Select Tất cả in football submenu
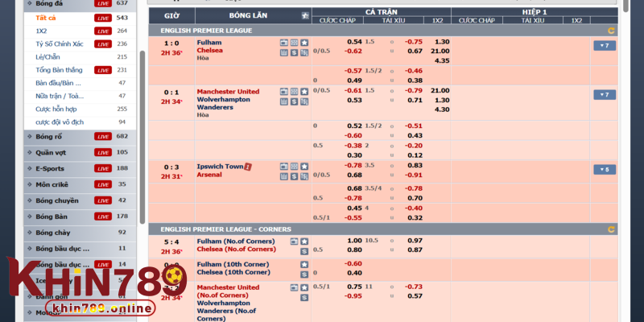Screen dimensions: 644x322 pos(46,18)
